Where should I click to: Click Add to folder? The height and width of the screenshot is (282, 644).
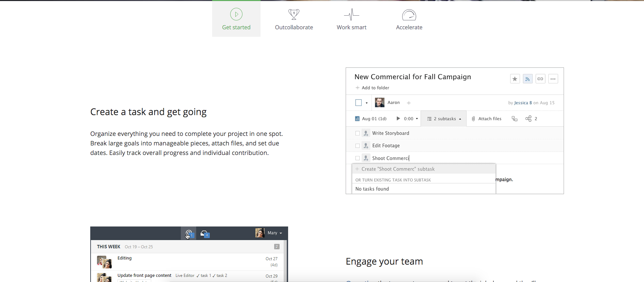pyautogui.click(x=372, y=88)
